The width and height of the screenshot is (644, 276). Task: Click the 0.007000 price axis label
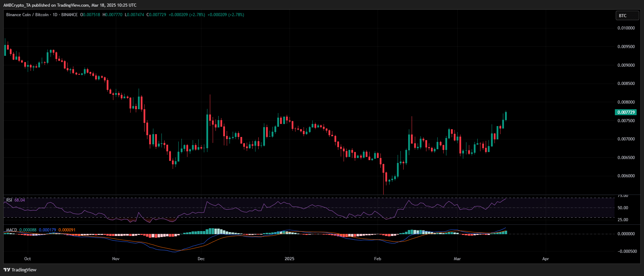626,139
